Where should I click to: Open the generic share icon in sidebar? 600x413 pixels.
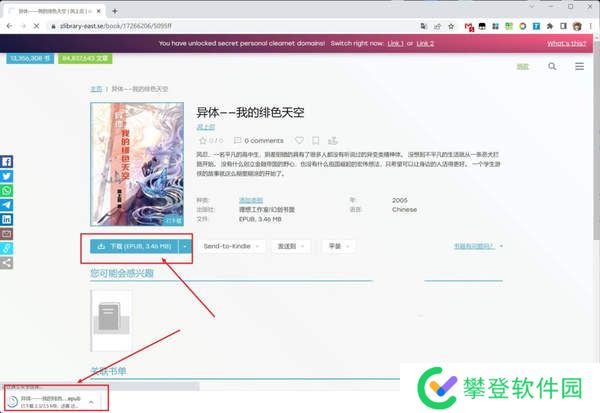7,263
